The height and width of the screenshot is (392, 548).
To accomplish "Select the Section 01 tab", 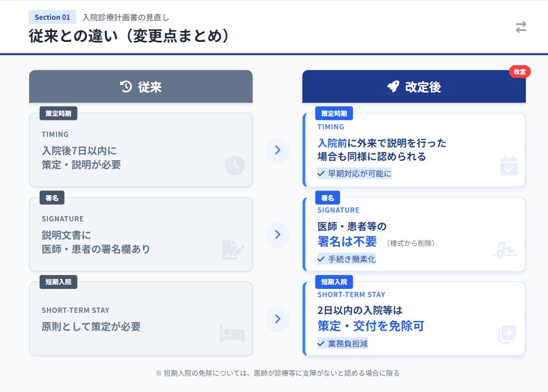I will (52, 17).
